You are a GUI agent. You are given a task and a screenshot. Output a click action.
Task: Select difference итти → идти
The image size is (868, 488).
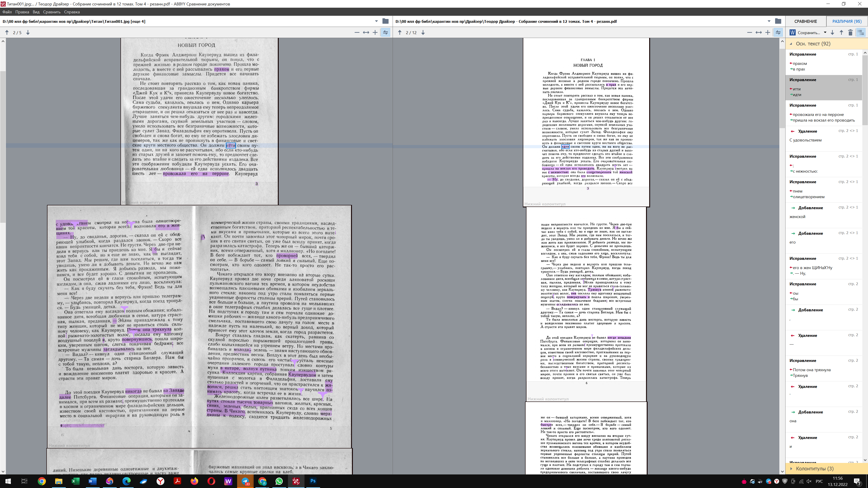coord(823,88)
